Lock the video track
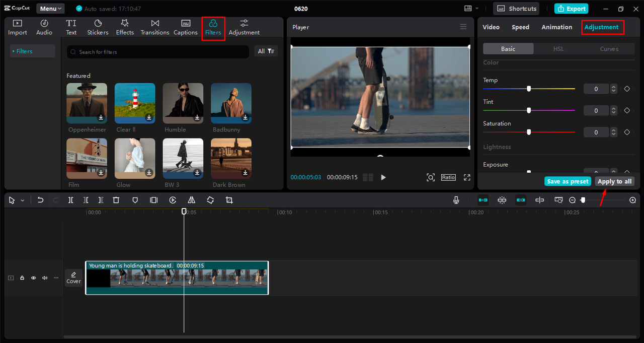 coord(22,278)
